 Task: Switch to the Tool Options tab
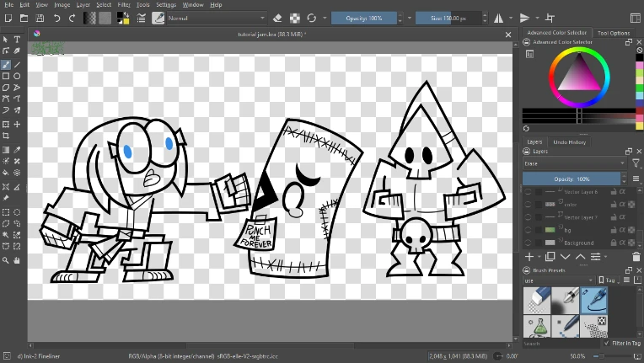pos(614,33)
